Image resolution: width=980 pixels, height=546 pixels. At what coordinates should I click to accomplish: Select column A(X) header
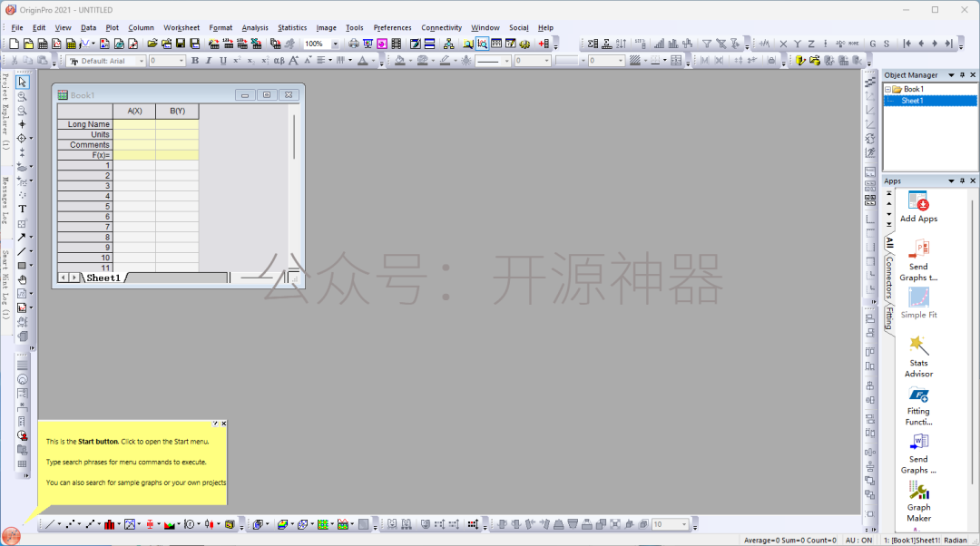click(134, 112)
